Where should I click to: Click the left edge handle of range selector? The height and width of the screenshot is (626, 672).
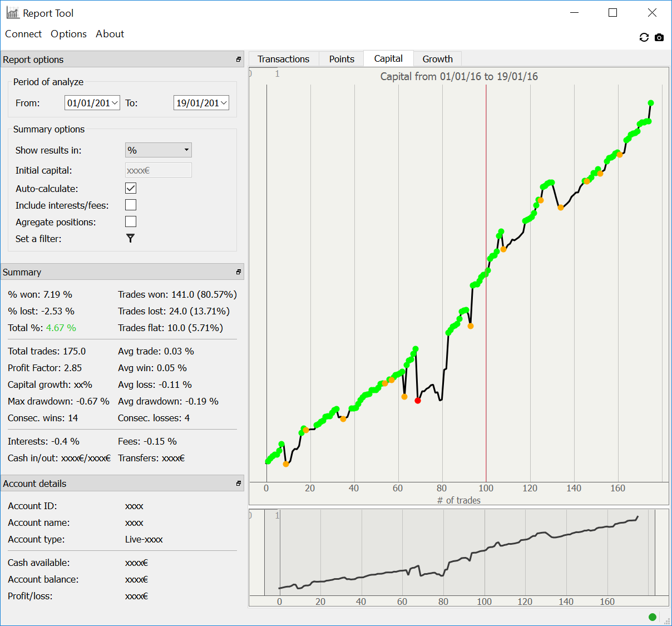264,552
